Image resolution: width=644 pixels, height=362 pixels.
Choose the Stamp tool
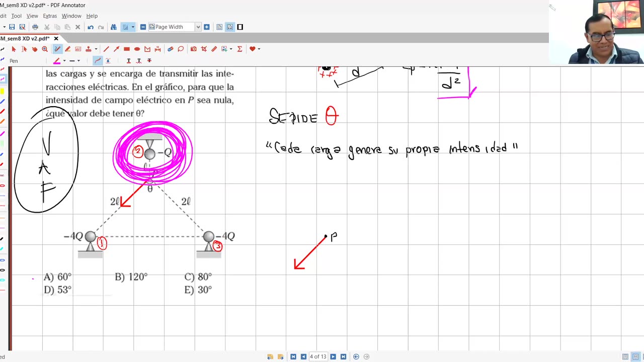click(x=89, y=49)
